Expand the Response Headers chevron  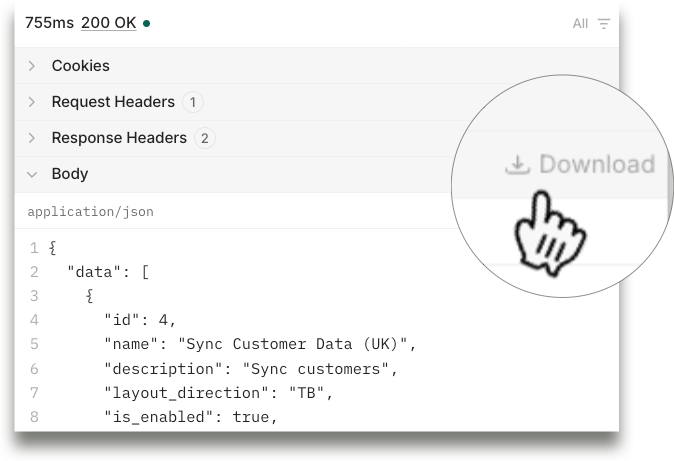point(32,138)
